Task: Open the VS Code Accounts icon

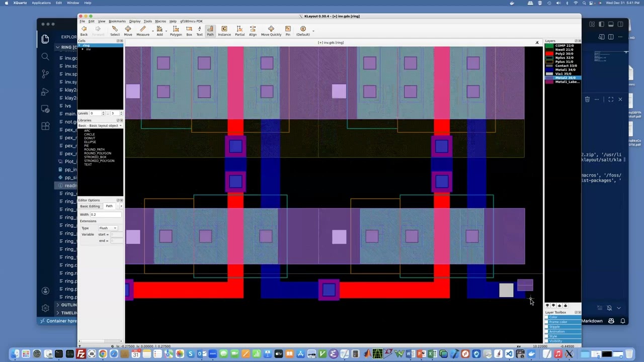Action: point(45,291)
